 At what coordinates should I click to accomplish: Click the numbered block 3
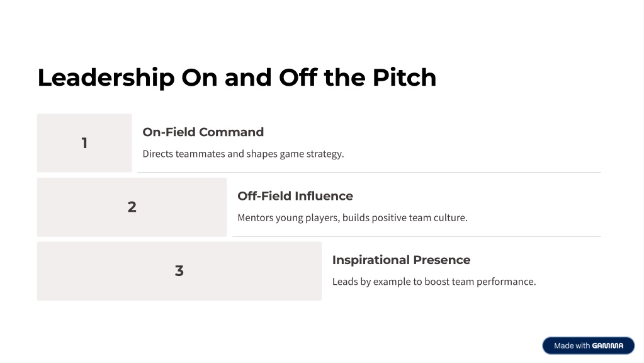coord(179,271)
